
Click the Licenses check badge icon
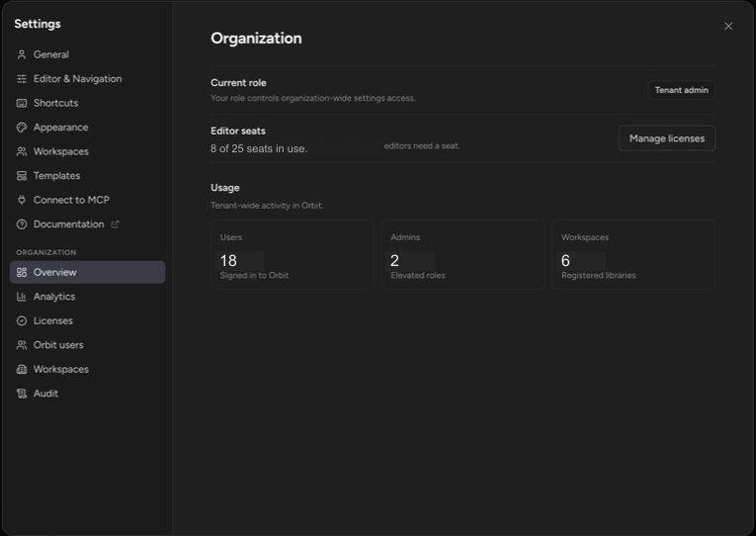point(21,320)
